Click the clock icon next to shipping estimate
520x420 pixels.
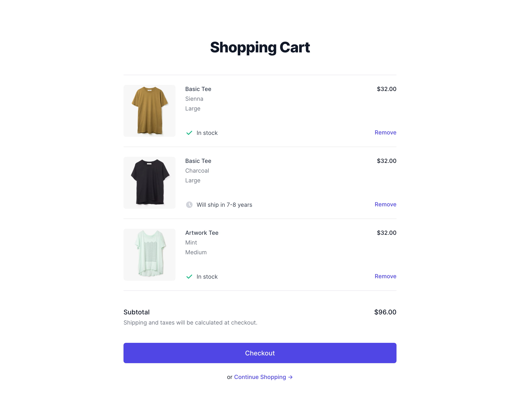point(189,205)
